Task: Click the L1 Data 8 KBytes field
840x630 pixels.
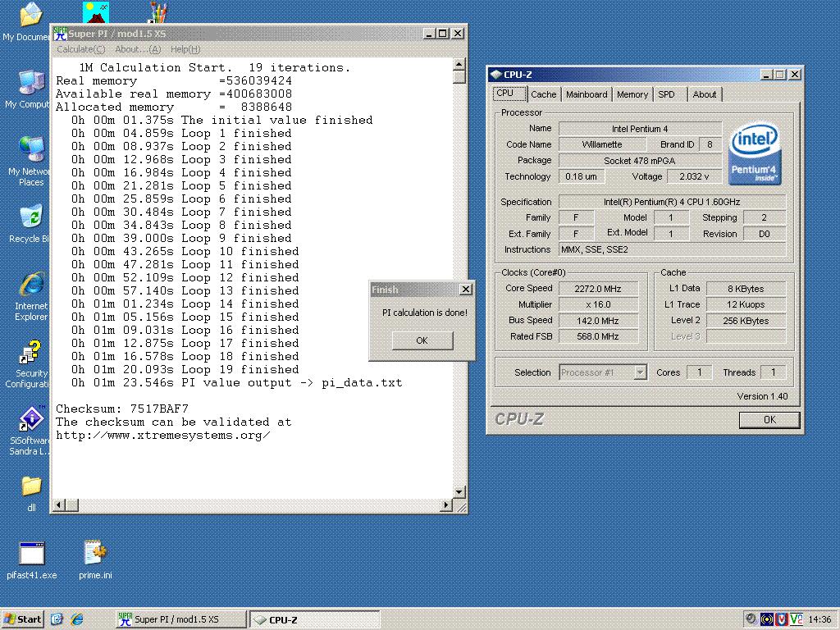Action: coord(746,289)
